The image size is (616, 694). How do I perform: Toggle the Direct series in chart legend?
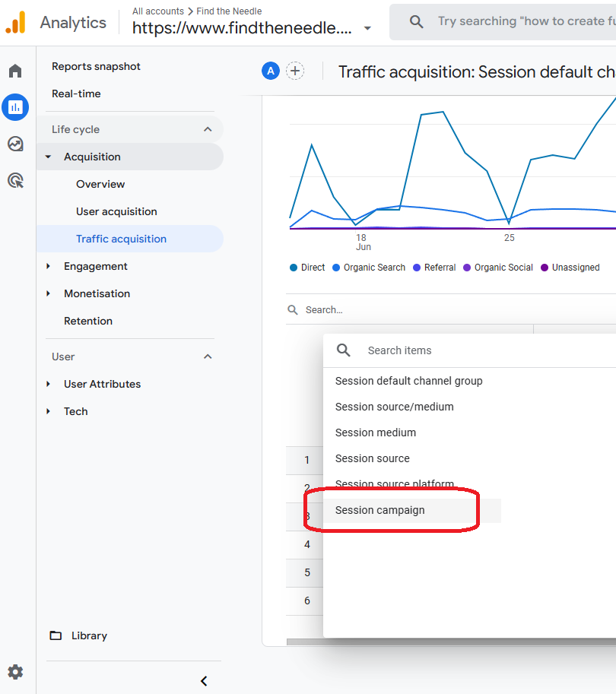click(x=307, y=268)
